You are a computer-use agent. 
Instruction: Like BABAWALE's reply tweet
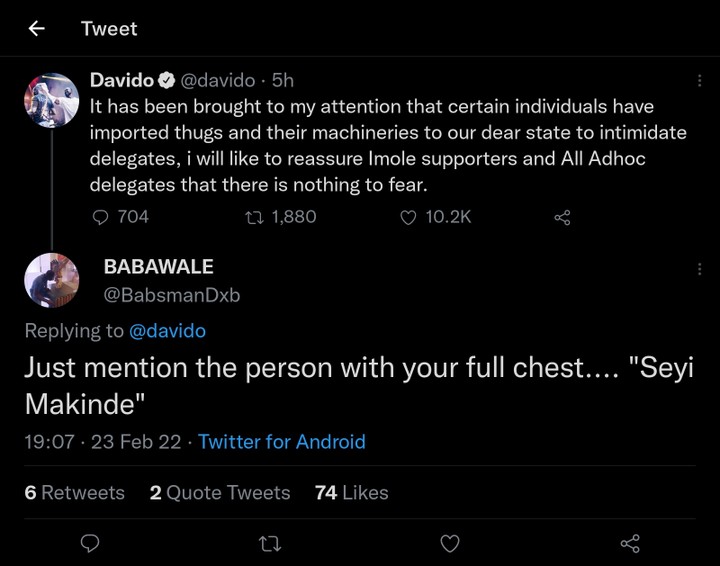pos(450,543)
